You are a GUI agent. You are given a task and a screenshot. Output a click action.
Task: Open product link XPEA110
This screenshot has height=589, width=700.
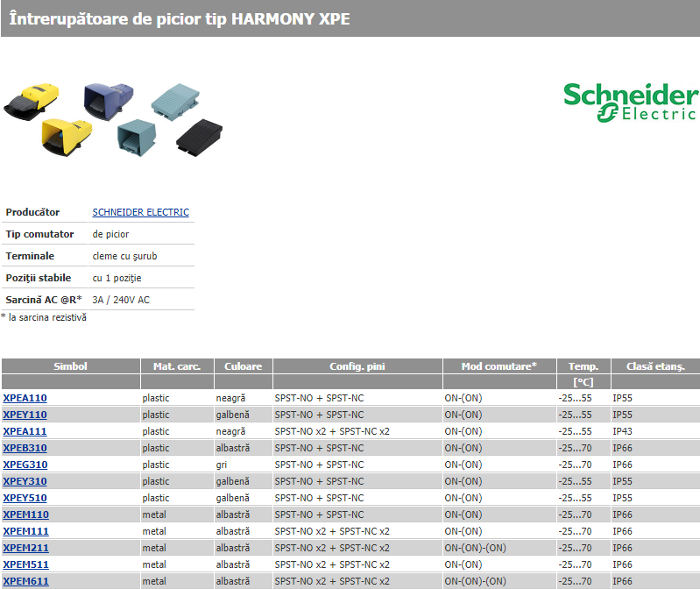(25, 398)
